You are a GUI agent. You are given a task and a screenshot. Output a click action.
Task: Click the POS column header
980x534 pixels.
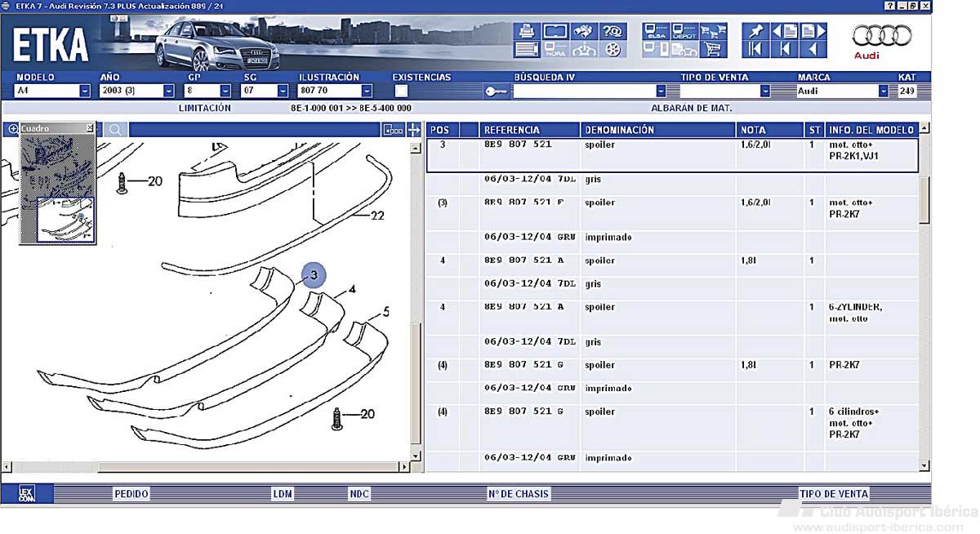coord(442,130)
